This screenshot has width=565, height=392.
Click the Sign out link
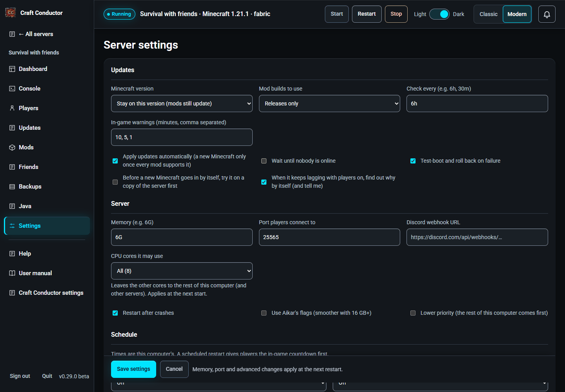click(20, 376)
